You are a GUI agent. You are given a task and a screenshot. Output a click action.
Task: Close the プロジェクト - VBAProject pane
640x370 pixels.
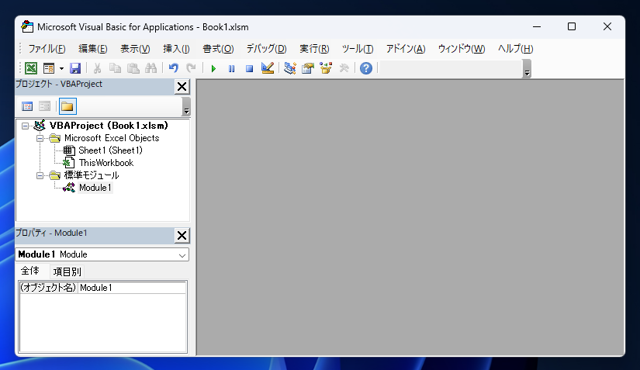pos(182,86)
